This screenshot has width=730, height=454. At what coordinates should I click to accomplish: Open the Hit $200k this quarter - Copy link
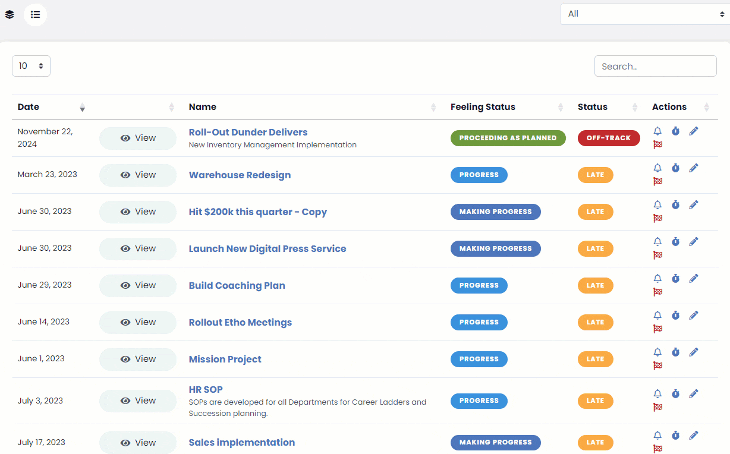[x=257, y=212]
